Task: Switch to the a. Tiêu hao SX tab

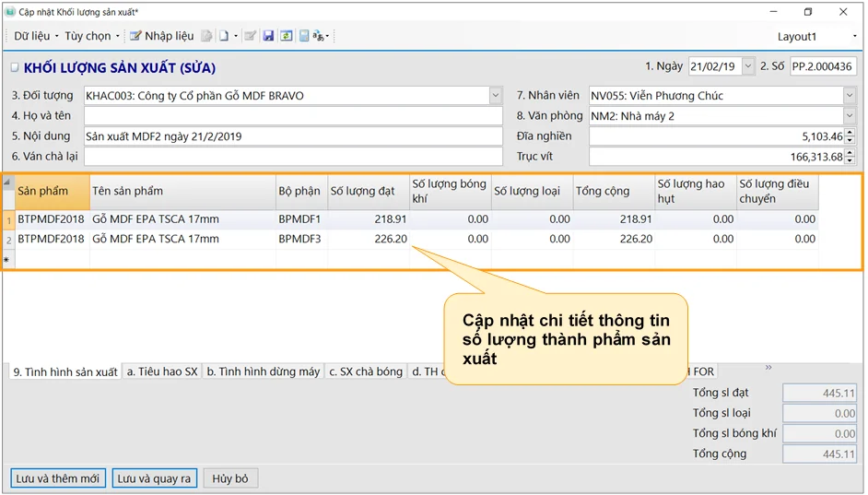Action: (x=162, y=371)
